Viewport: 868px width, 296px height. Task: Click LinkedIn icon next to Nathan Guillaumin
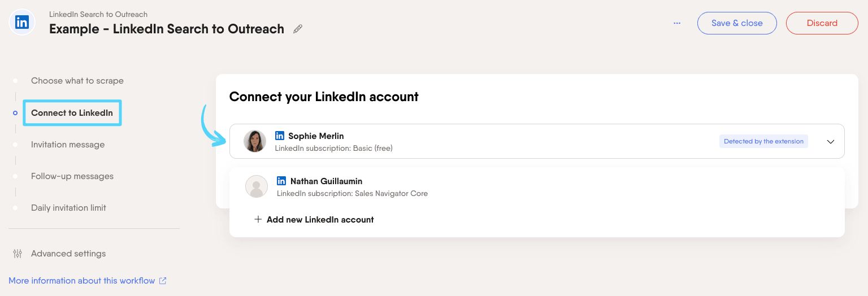pos(281,181)
